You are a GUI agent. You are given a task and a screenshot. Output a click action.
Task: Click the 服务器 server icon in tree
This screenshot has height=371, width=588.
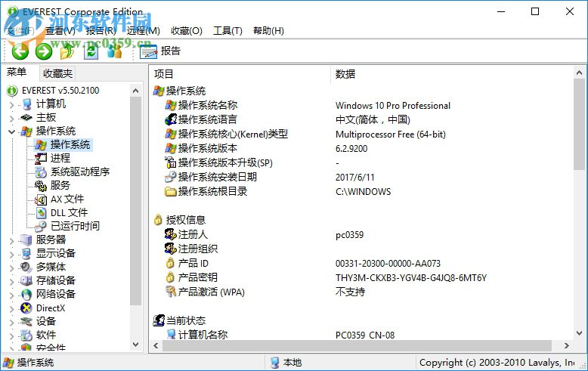pos(26,240)
